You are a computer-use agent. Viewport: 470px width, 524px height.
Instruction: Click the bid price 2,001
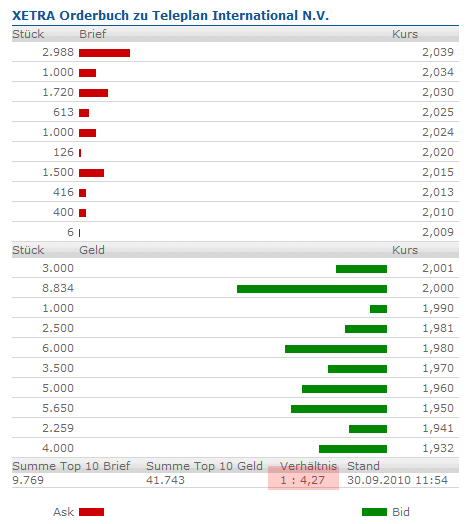coord(438,268)
